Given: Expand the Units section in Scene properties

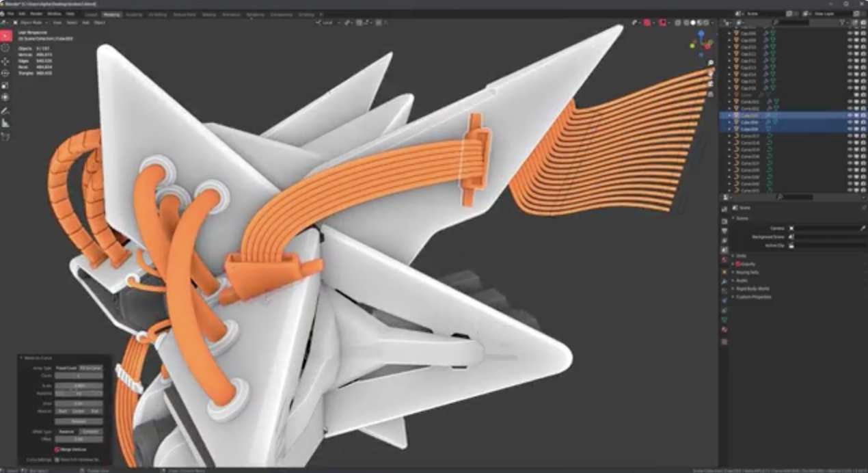Looking at the screenshot, I should pos(742,256).
